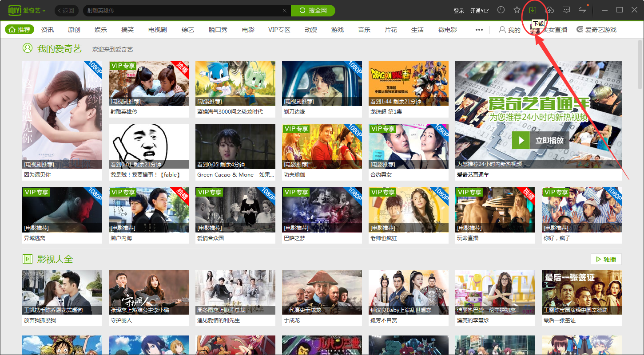Click the Green Cacao & Mone title

click(235, 175)
